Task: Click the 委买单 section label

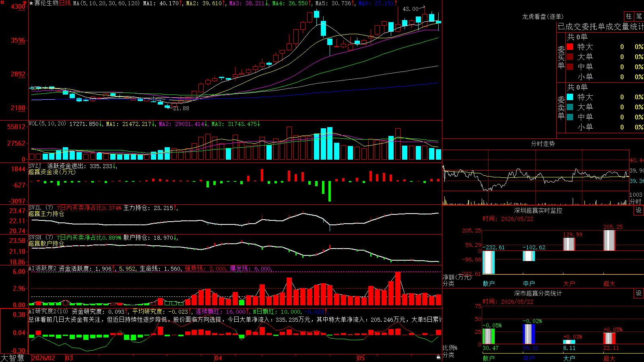Action: click(561, 57)
